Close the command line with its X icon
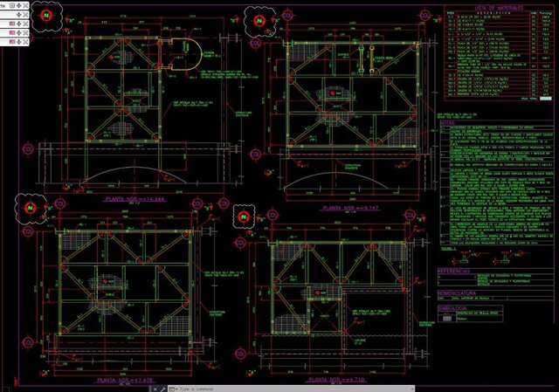 tap(155, 389)
